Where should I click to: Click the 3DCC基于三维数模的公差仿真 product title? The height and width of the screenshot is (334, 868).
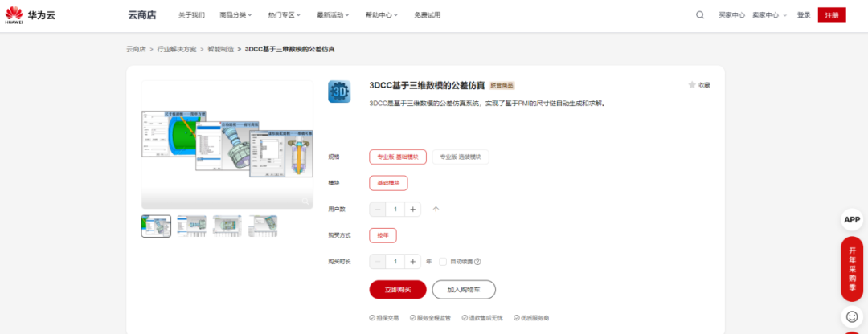427,86
